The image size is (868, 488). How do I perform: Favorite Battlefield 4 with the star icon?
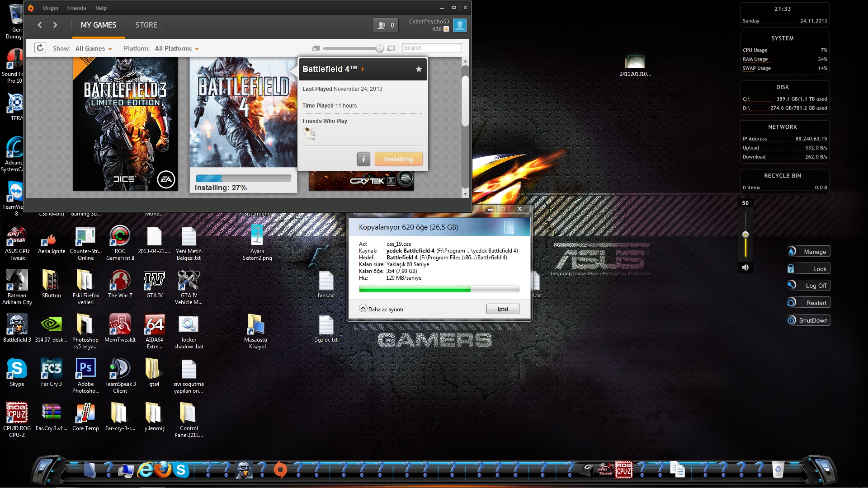[419, 69]
